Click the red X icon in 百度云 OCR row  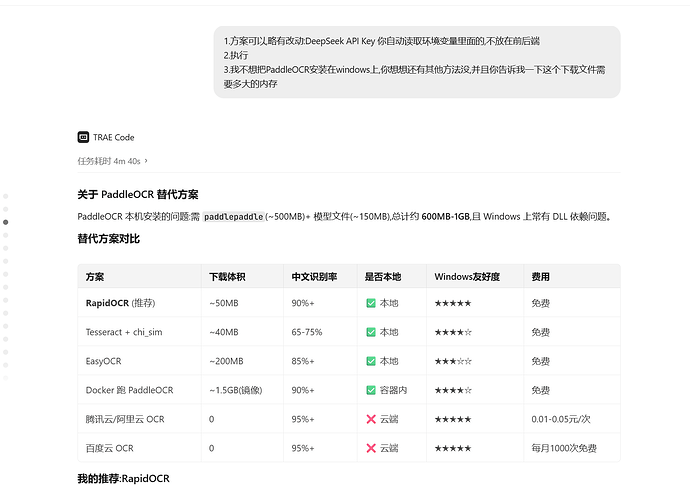coord(371,448)
